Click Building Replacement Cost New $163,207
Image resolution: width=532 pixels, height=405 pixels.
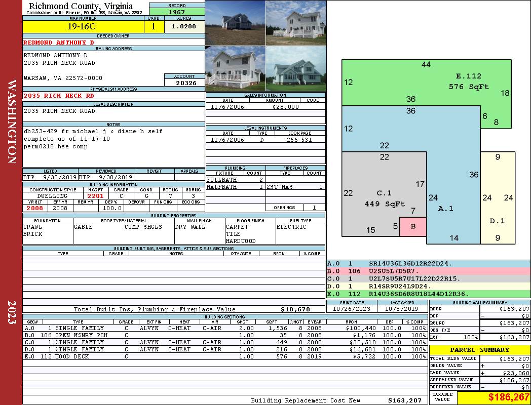(x=404, y=400)
